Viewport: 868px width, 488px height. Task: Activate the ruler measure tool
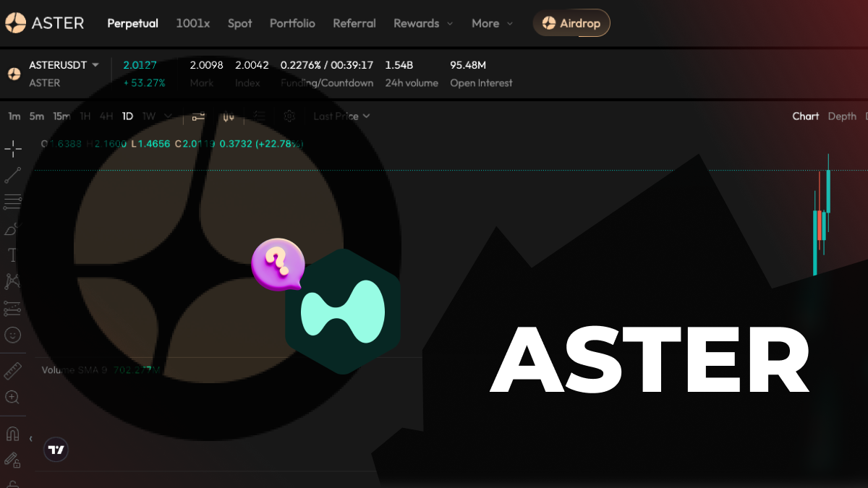tap(13, 372)
